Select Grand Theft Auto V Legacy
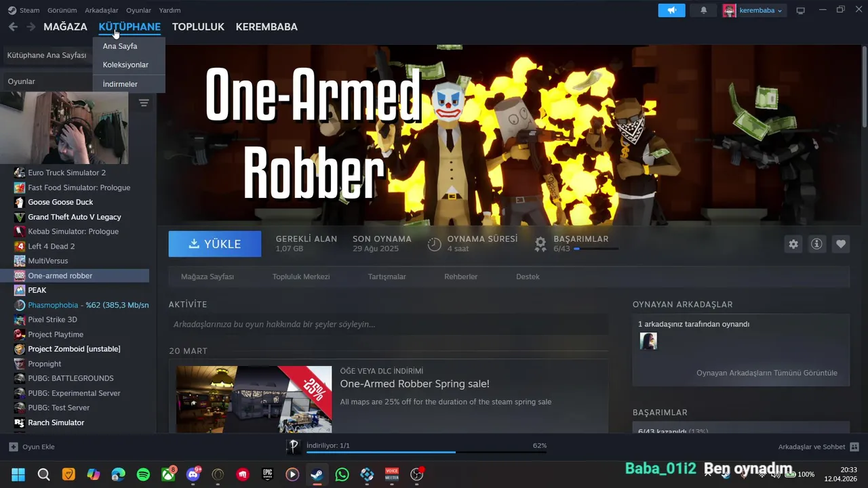Image resolution: width=868 pixels, height=488 pixels. (75, 217)
